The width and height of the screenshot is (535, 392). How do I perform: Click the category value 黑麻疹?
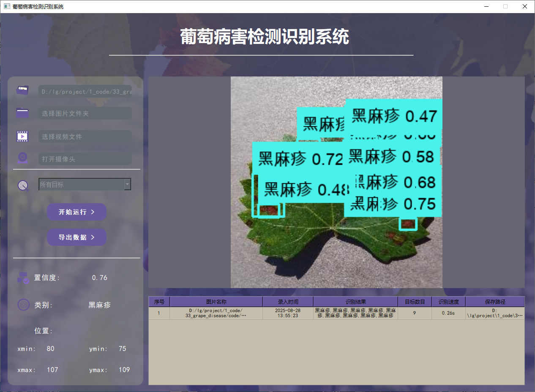click(100, 305)
